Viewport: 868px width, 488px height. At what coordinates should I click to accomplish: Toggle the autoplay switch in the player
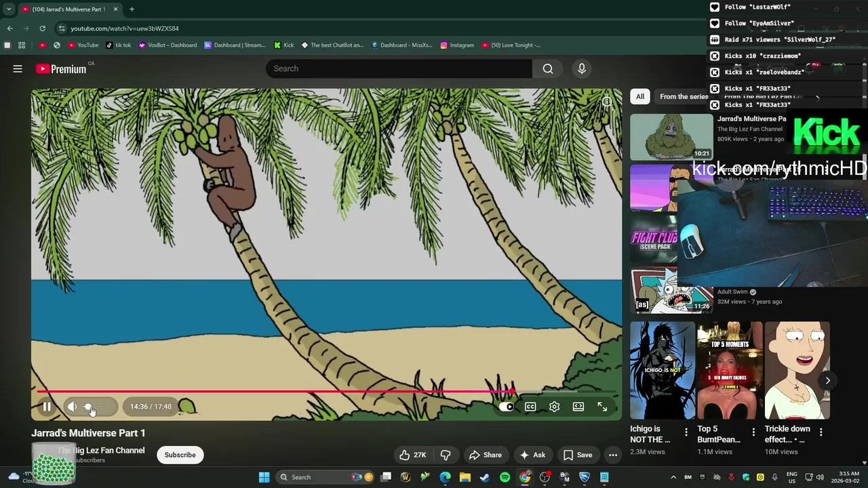pos(506,407)
